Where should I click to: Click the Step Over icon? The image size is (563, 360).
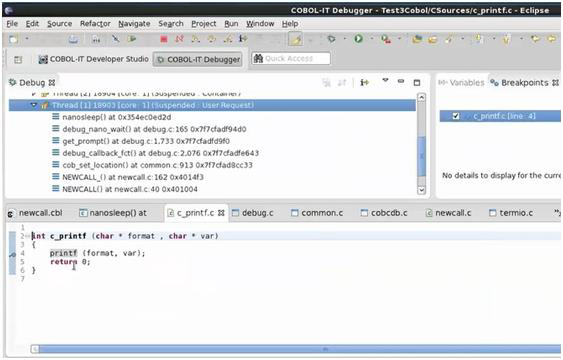pyautogui.click(x=212, y=39)
